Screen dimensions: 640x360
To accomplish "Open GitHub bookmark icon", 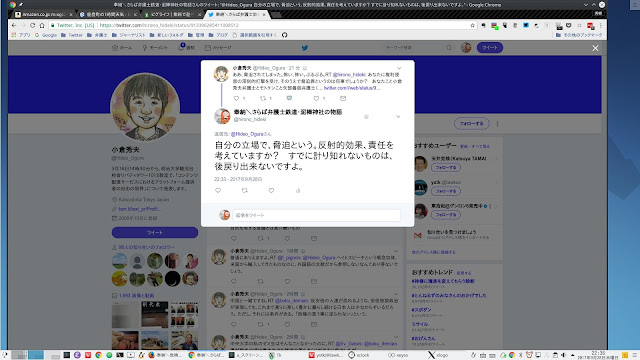I will tap(284, 35).
